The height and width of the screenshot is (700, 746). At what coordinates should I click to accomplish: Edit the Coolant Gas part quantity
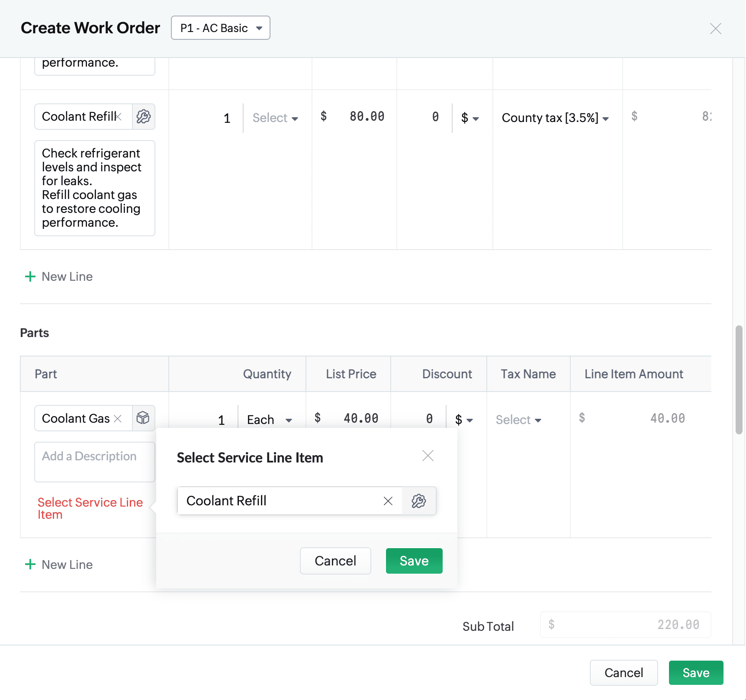click(221, 420)
